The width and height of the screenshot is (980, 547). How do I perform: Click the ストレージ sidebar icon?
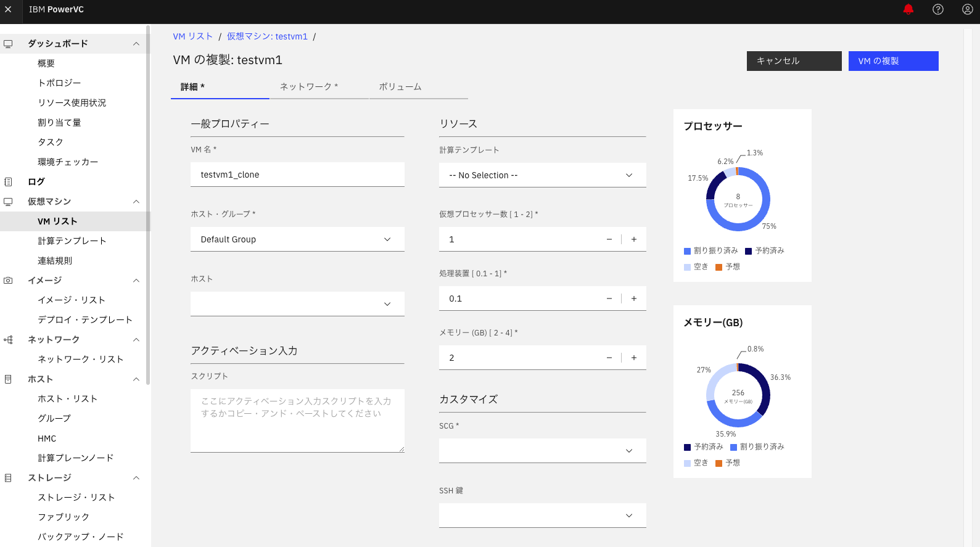coord(8,478)
